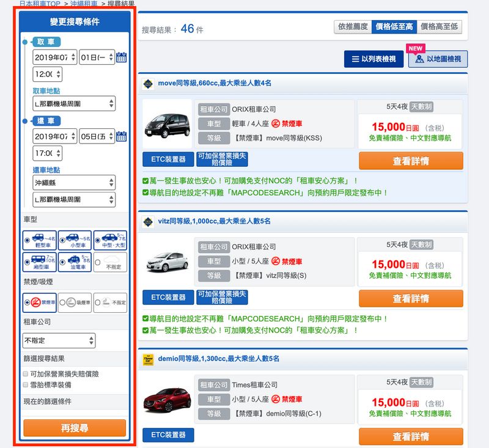
Task: Click the white vitz car thumbnail
Action: coord(167,261)
